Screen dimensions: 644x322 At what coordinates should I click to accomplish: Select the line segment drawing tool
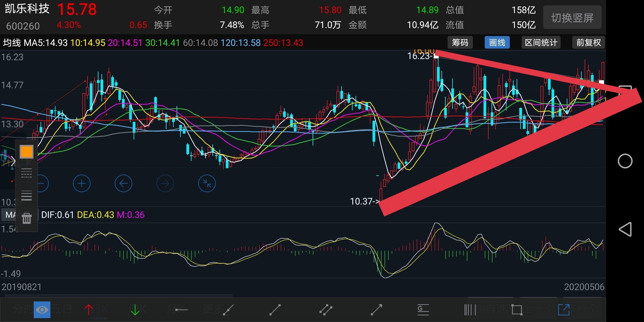pos(275,310)
